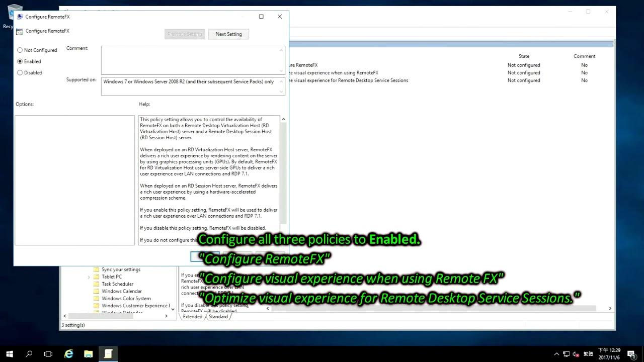
Task: Click the Next Setting button
Action: pyautogui.click(x=228, y=34)
